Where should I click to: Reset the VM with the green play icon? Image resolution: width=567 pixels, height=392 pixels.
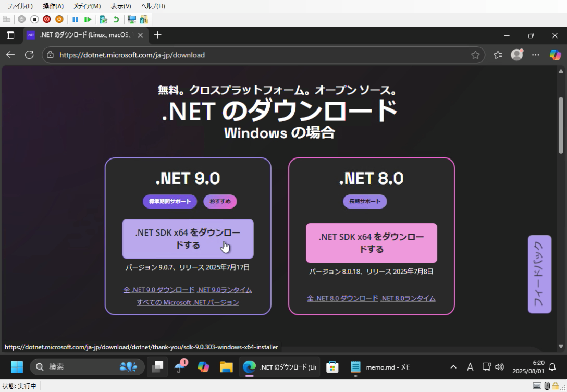(88, 19)
